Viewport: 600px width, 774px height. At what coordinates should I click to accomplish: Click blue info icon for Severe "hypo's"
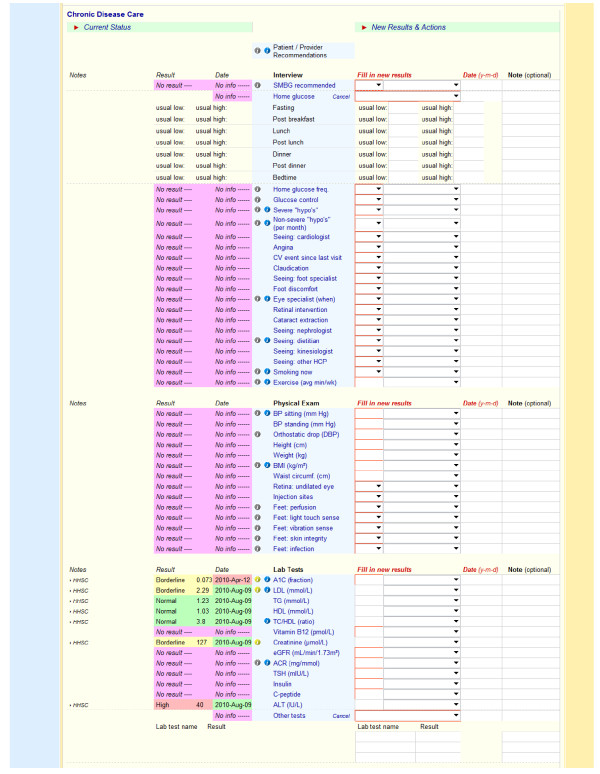267,210
